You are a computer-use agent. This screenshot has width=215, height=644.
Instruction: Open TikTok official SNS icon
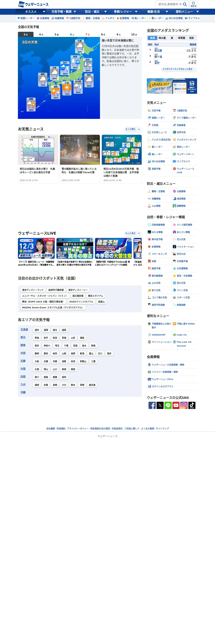point(192,405)
